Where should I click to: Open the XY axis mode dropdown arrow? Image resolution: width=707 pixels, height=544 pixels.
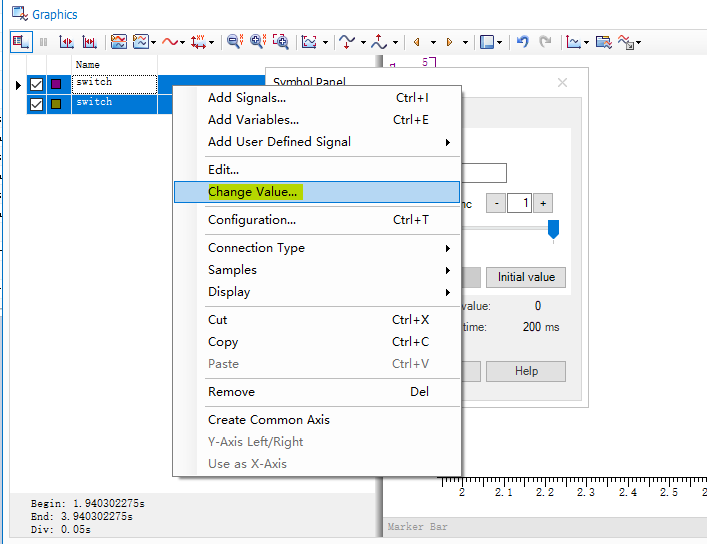coord(211,42)
